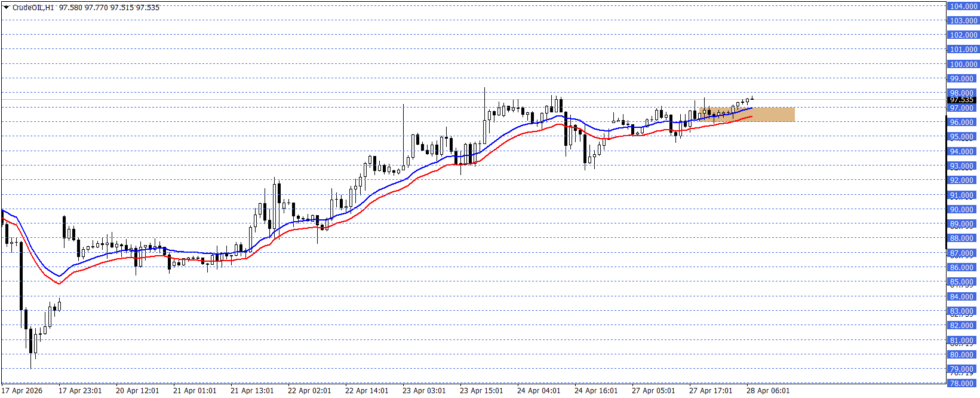Click the 100.000 price level label
The height and width of the screenshot is (398, 980).
coord(963,64)
